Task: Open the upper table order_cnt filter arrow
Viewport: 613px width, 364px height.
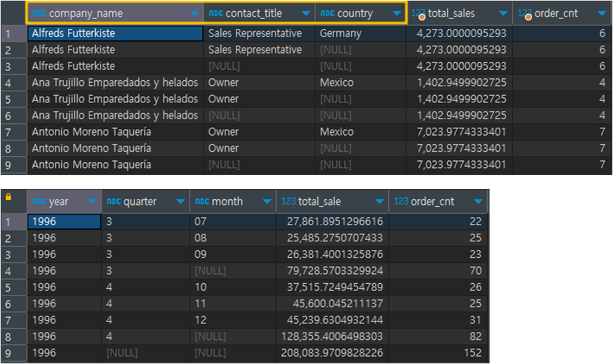Action: pyautogui.click(x=602, y=14)
